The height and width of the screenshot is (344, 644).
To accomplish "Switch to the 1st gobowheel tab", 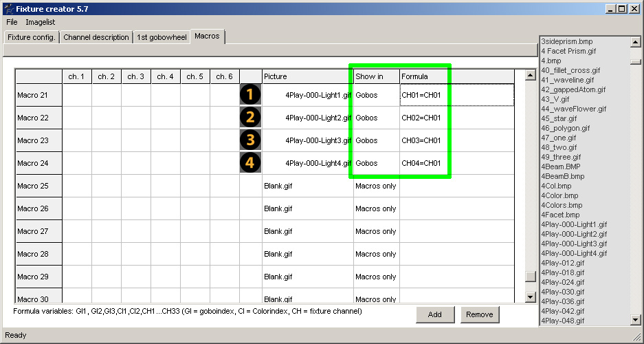I will pos(162,37).
